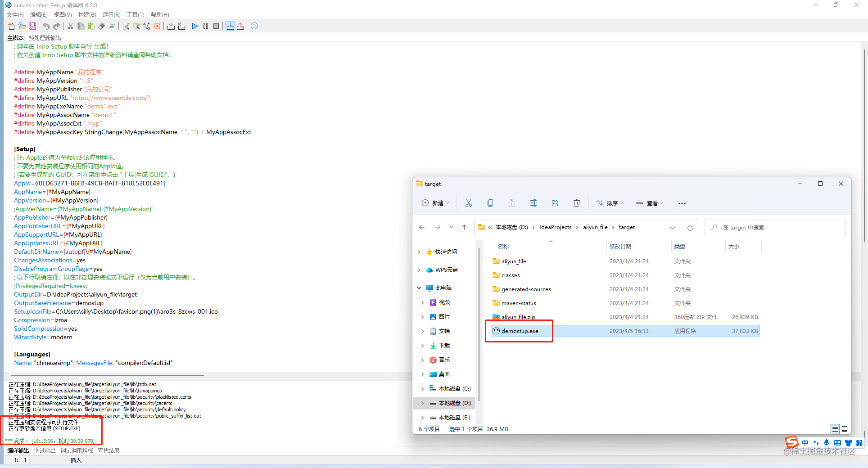Switch Explorer to large icons view
The height and width of the screenshot is (468, 868).
pyautogui.click(x=845, y=429)
